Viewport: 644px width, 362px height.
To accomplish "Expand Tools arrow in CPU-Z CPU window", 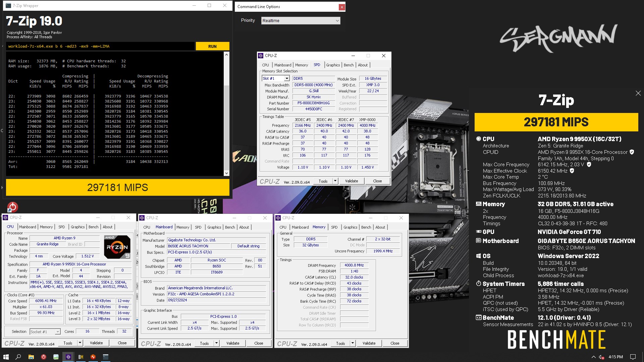I will (x=80, y=343).
